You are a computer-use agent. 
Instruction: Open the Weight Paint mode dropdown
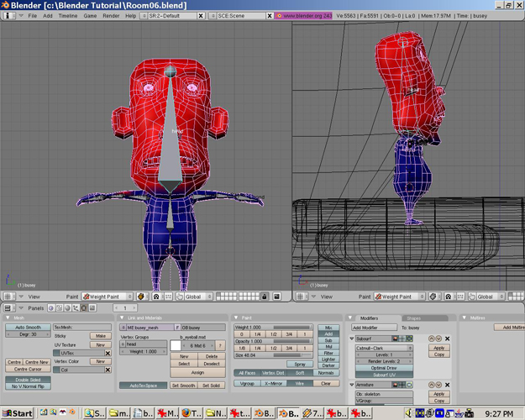(107, 297)
